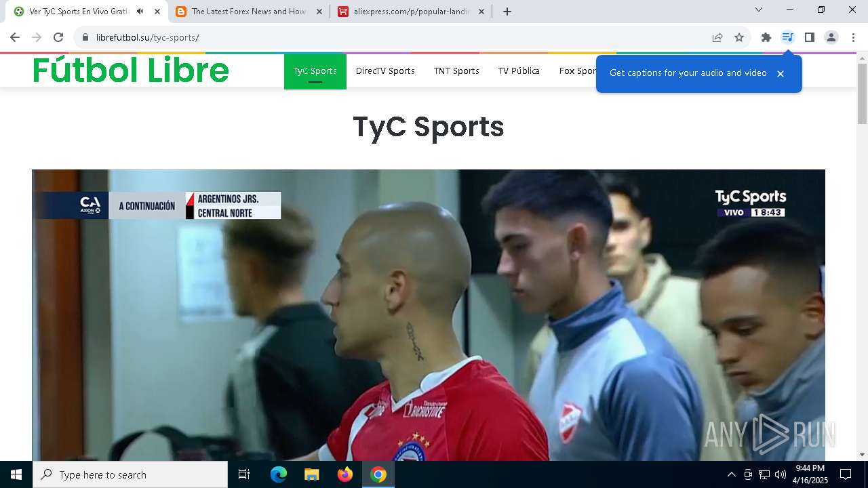Open the Chrome profile avatar
The image size is (868, 488).
click(x=831, y=37)
